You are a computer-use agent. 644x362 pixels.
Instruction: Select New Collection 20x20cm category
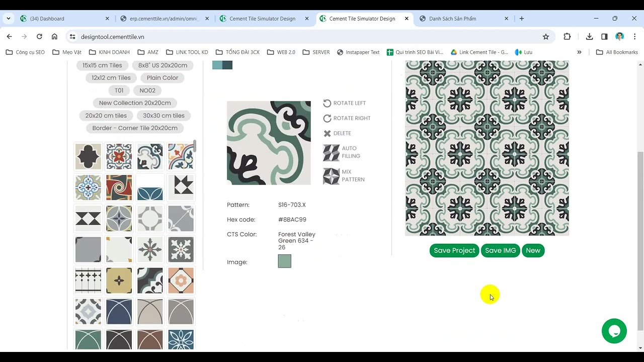coord(135,103)
